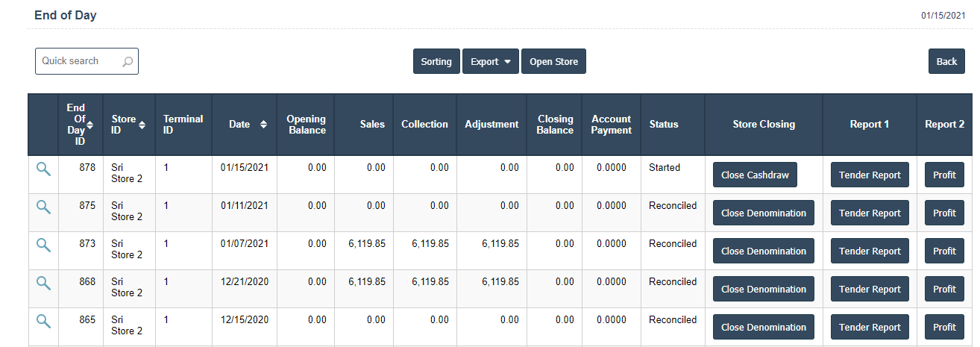Click search icon in Quick search box
Viewport: 980px width, 347px height.
click(128, 62)
